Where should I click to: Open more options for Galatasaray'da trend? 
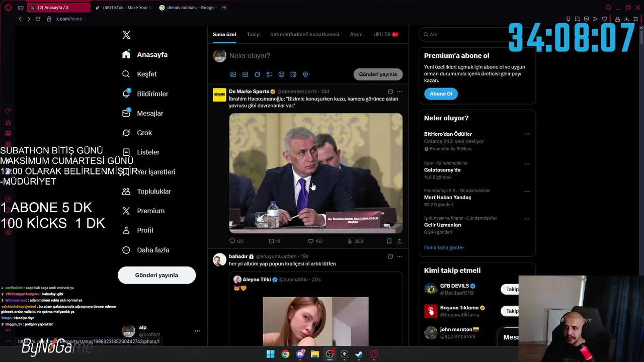(x=527, y=164)
